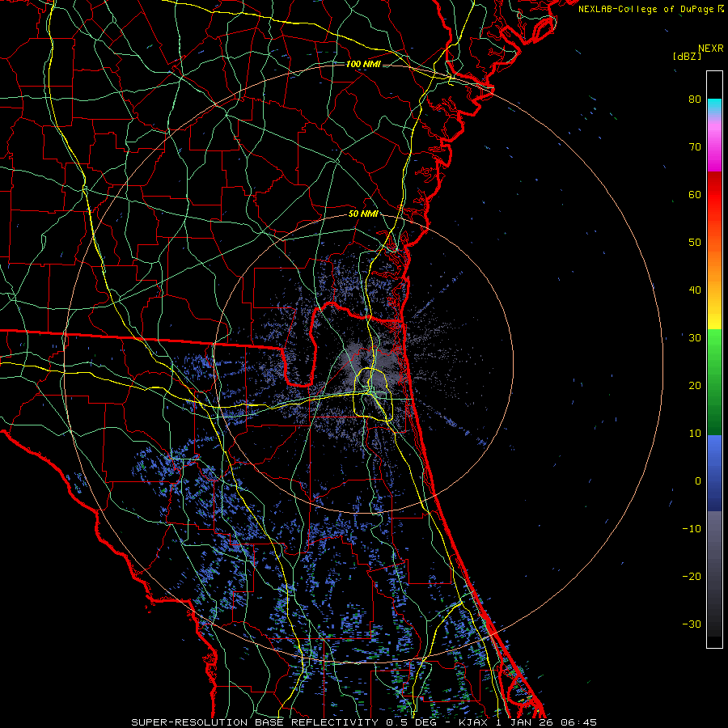Click the 20 value on dBZ scale
The image size is (728, 728).
tap(695, 385)
